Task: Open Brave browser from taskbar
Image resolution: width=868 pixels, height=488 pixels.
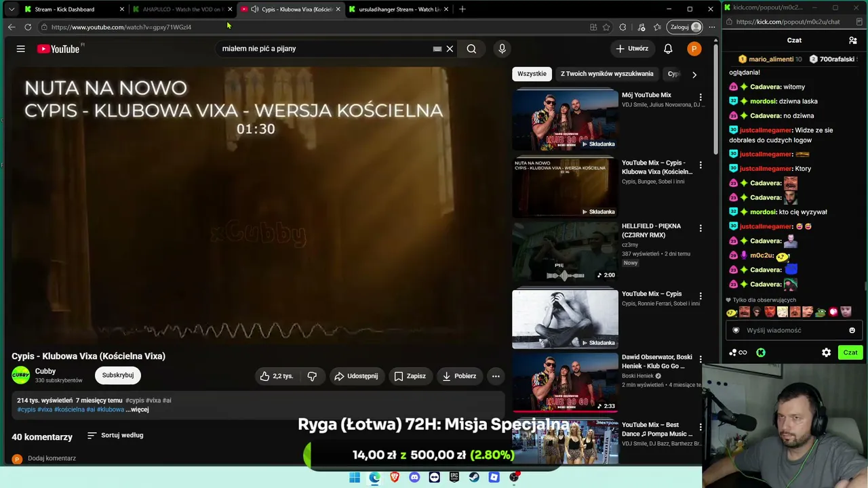Action: (395, 477)
